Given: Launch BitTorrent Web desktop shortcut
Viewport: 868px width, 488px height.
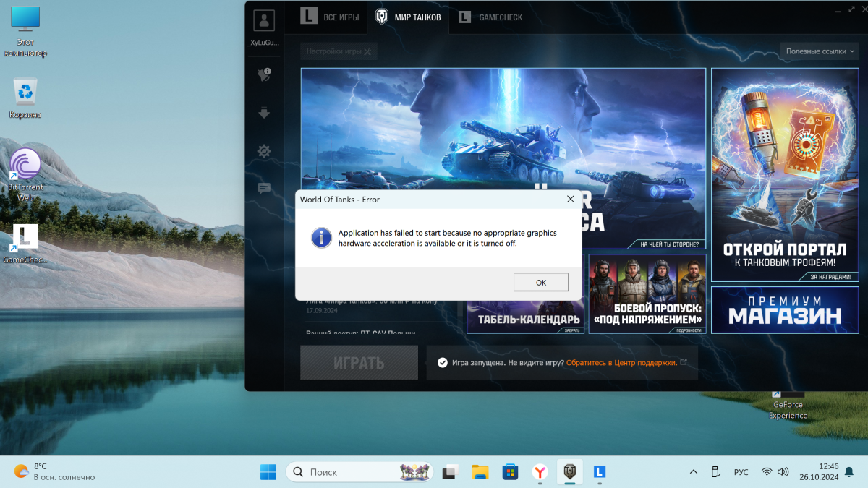Looking at the screenshot, I should [x=25, y=166].
